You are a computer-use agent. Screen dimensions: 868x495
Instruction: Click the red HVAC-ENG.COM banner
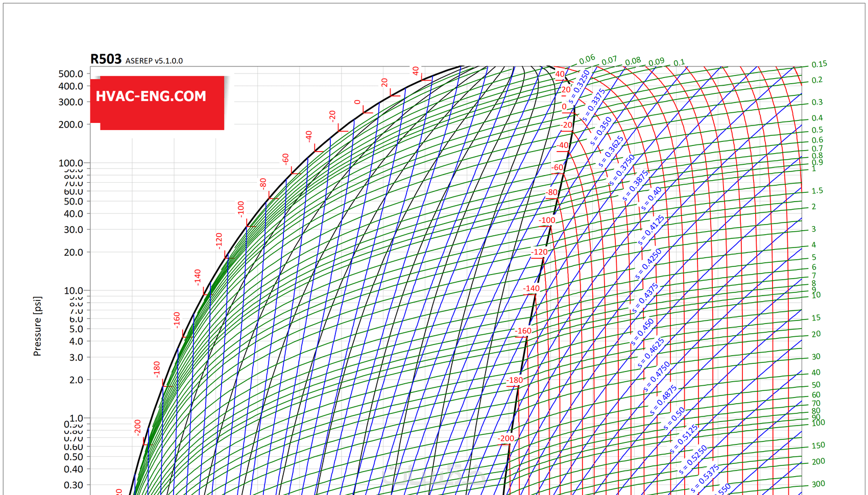pyautogui.click(x=157, y=103)
